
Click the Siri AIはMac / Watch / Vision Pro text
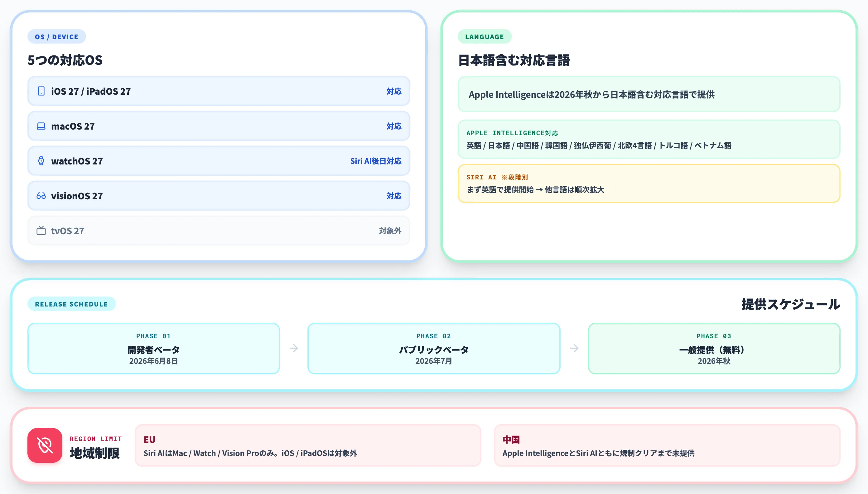[x=250, y=453]
